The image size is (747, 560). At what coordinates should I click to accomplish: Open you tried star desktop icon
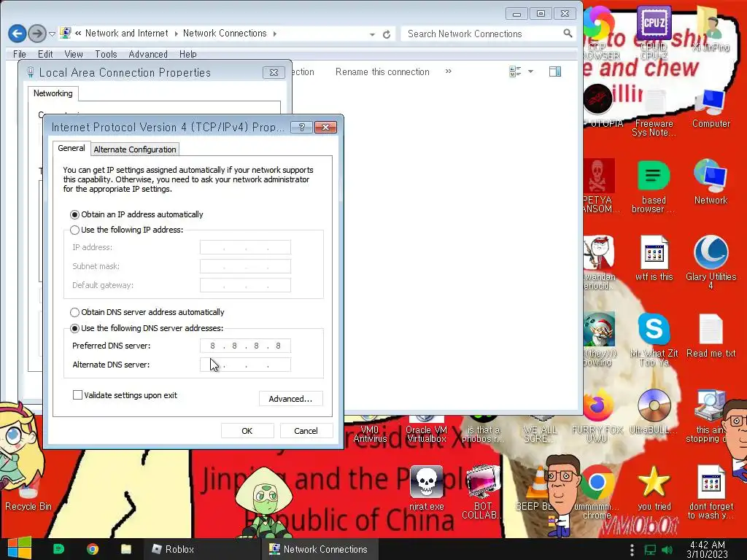pos(654,489)
